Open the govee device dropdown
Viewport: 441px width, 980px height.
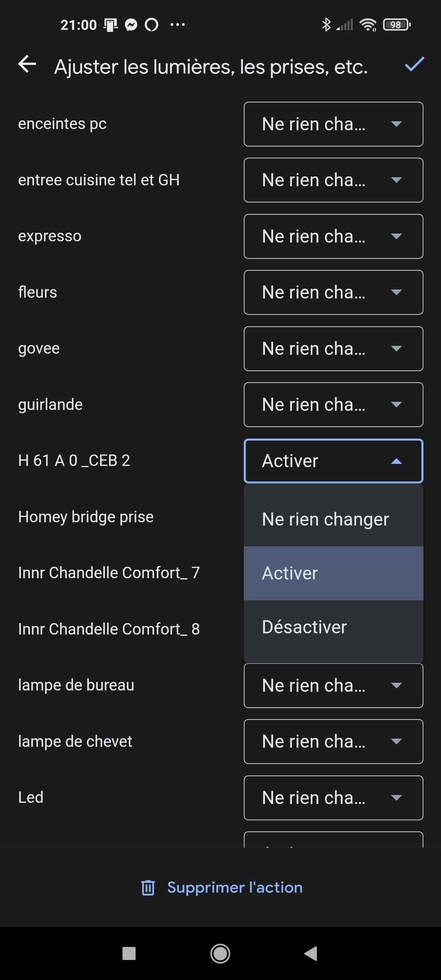(x=334, y=349)
